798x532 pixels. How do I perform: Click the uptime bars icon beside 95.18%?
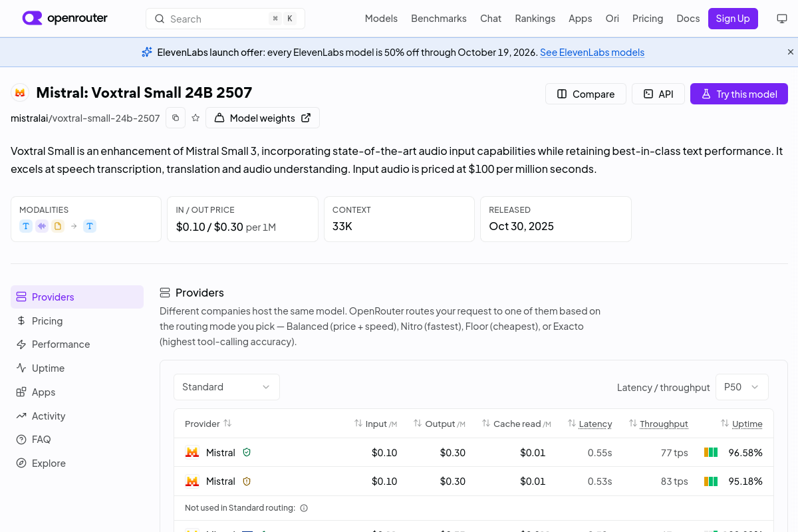711,481
